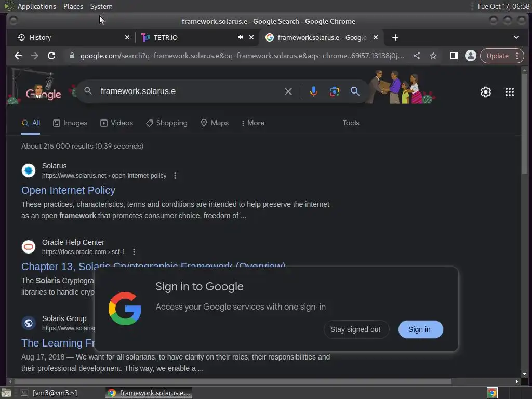Click the Sign in button

tap(420, 329)
